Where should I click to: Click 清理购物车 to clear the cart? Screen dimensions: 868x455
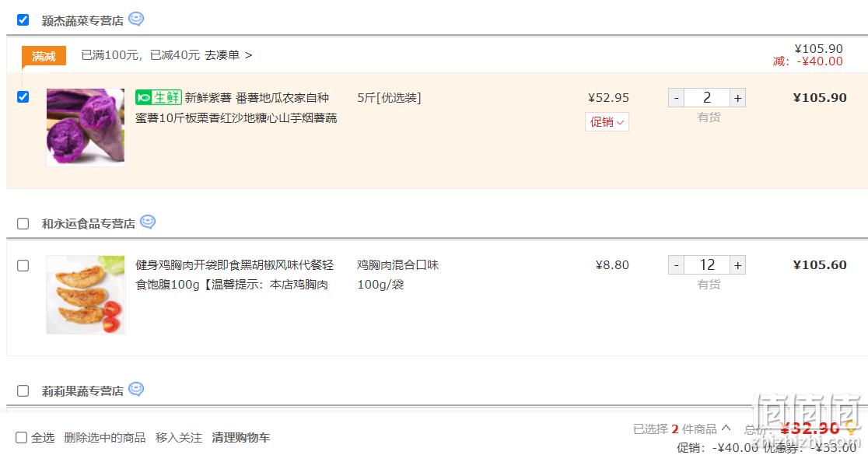point(241,438)
